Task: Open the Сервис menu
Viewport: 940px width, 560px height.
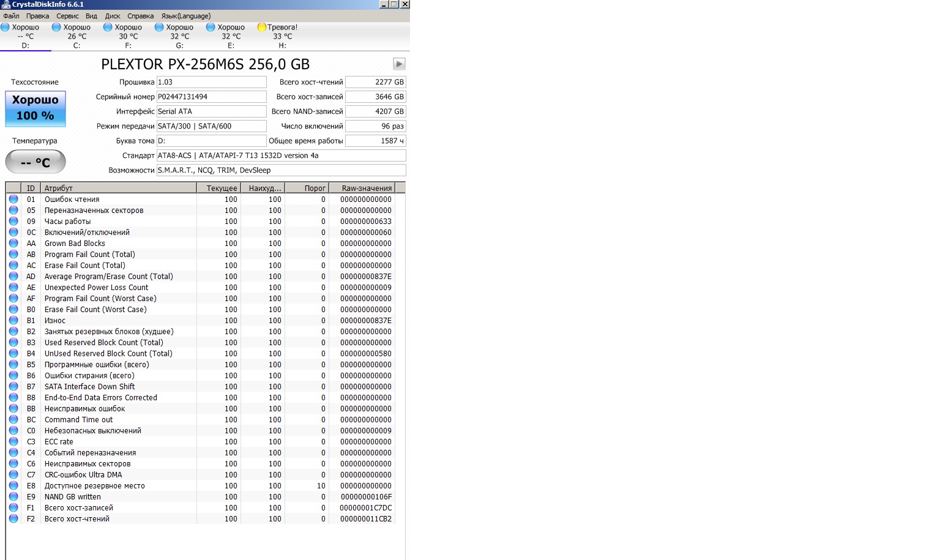Action: pos(67,16)
